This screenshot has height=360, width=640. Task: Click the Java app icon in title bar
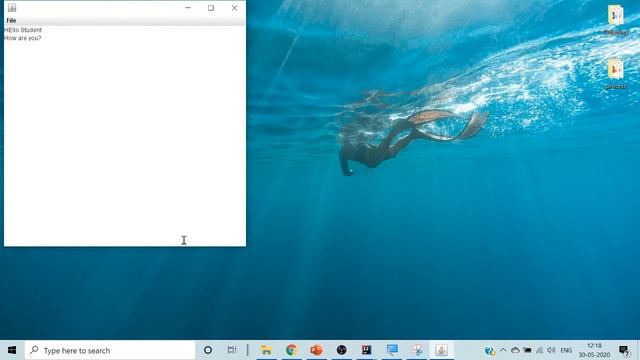click(12, 8)
